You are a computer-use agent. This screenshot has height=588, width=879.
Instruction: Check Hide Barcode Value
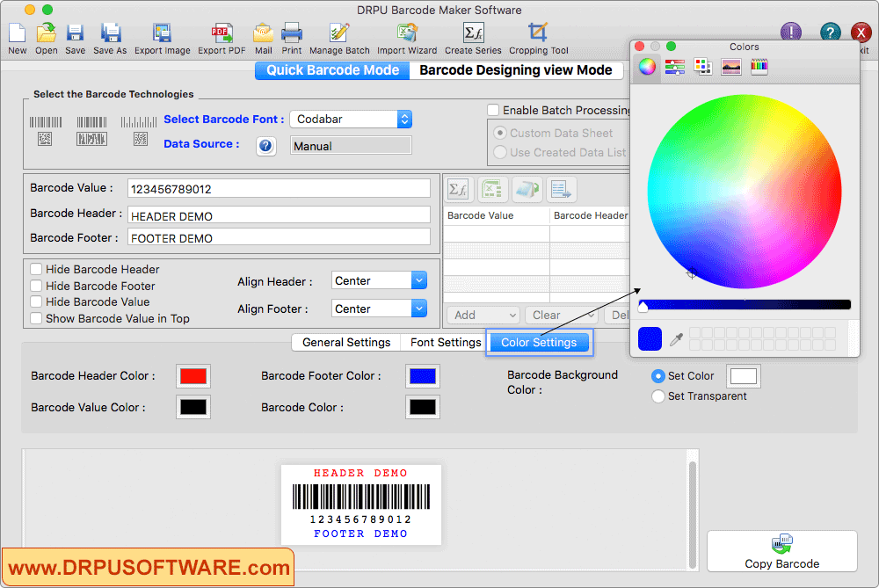[36, 301]
